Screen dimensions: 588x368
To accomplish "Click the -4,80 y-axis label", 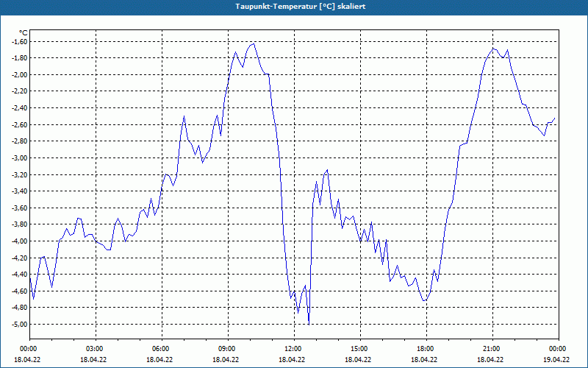I will coord(19,308).
